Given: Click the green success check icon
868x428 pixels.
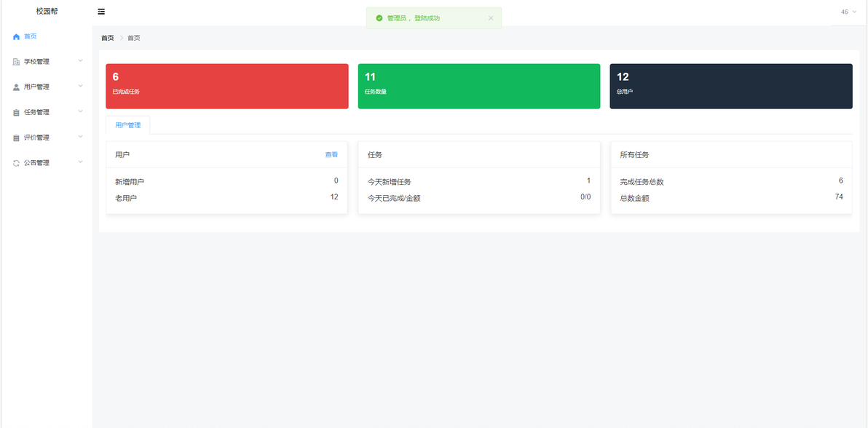Looking at the screenshot, I should pos(379,18).
